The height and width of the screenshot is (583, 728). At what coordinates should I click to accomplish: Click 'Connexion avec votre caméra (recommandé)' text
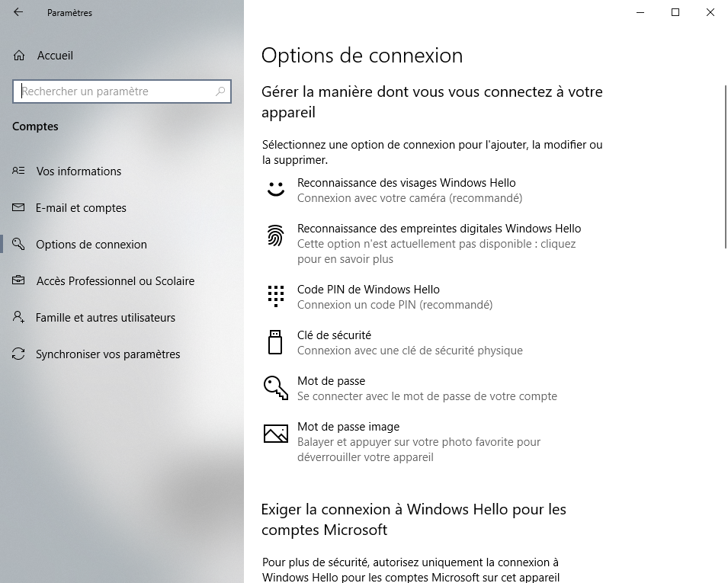click(x=409, y=198)
